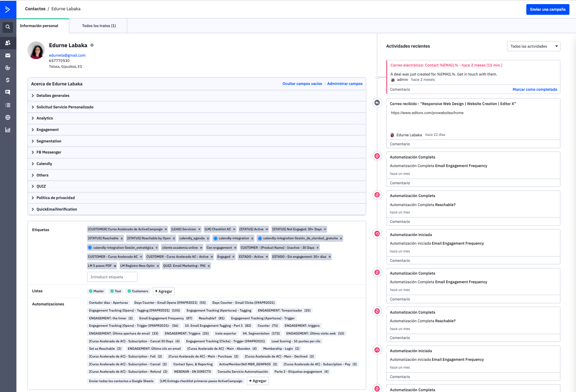
Task: Open the Lists icon in sidebar
Action: [x=8, y=105]
